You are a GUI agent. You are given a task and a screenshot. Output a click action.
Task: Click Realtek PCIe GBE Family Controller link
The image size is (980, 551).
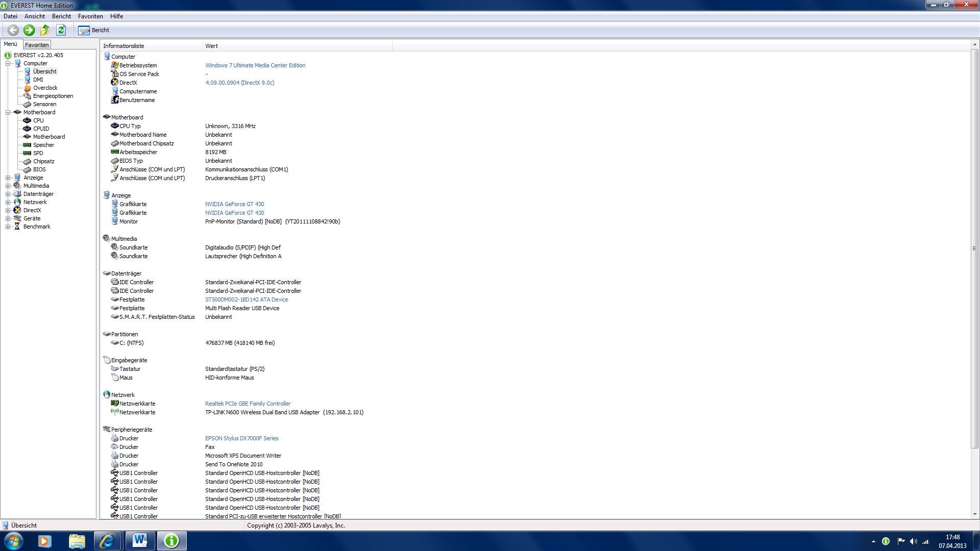[x=248, y=404]
